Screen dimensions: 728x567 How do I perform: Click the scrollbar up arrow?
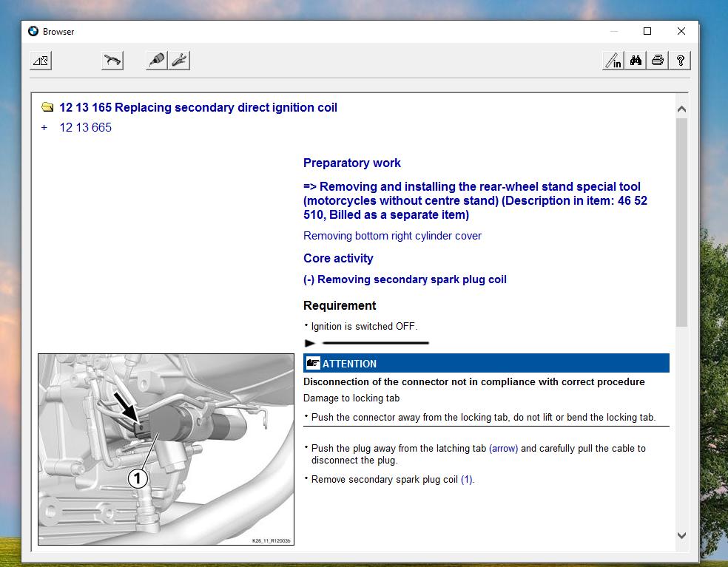tap(681, 108)
